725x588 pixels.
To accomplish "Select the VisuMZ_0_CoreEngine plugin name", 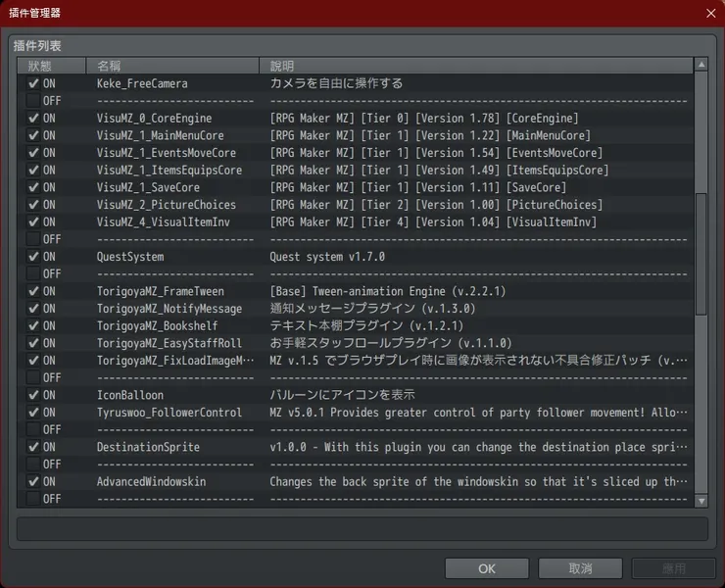I will point(154,119).
